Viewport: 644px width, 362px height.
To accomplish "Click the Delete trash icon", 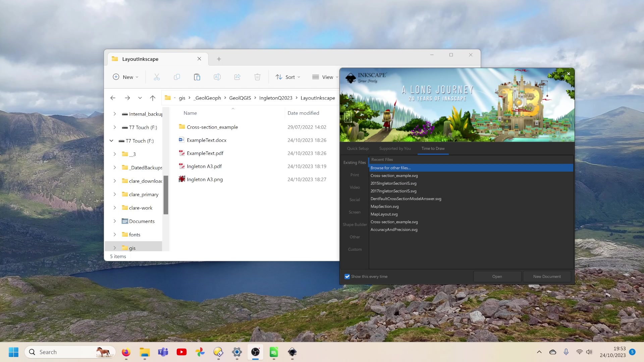I will pos(257,77).
